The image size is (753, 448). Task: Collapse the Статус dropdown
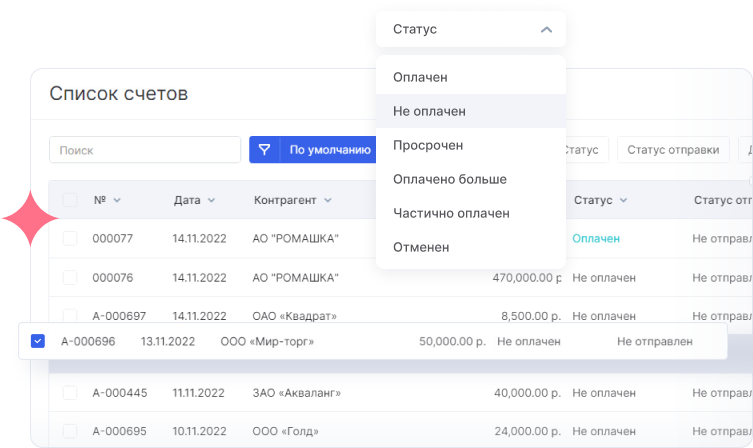pyautogui.click(x=546, y=30)
